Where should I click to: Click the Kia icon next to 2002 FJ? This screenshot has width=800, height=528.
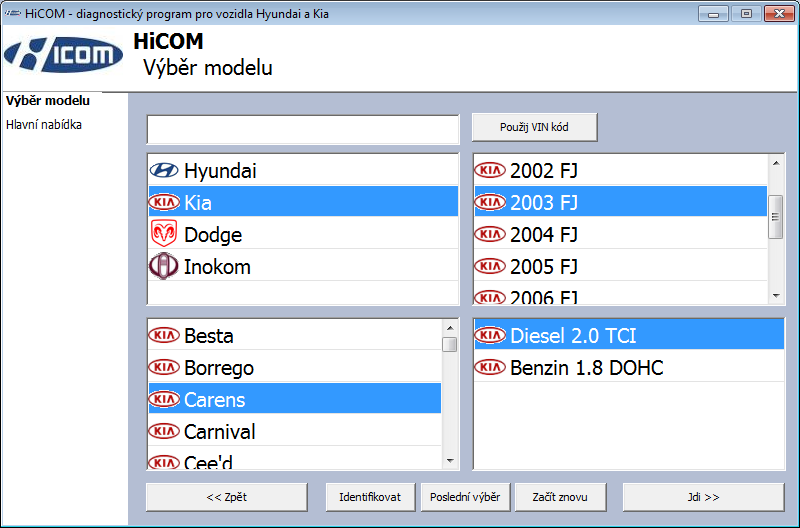490,170
